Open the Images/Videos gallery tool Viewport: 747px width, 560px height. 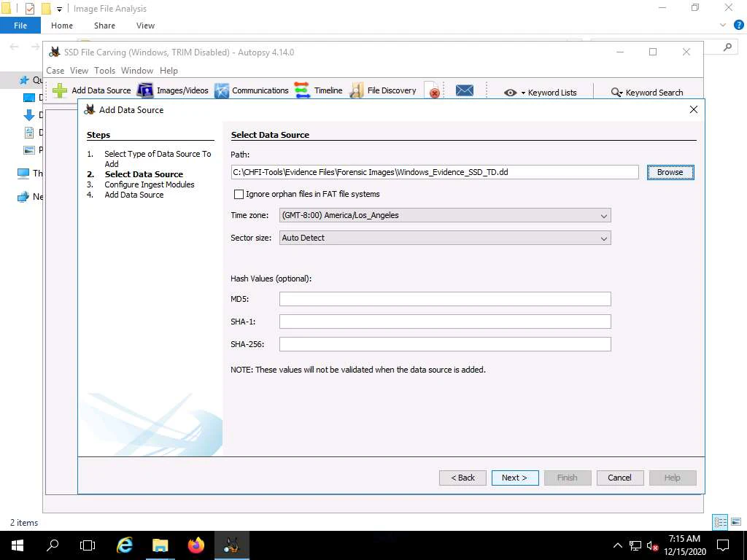click(x=173, y=90)
